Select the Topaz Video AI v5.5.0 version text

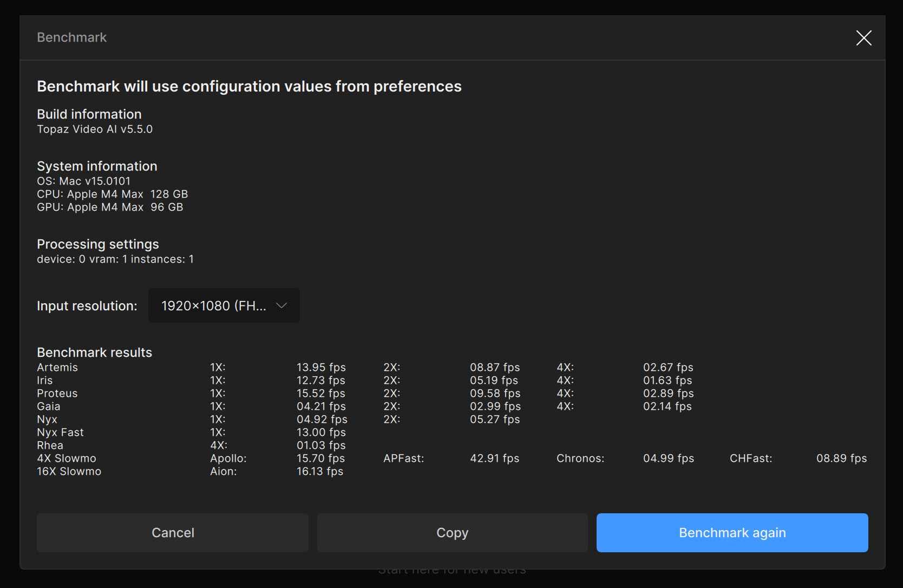point(95,129)
